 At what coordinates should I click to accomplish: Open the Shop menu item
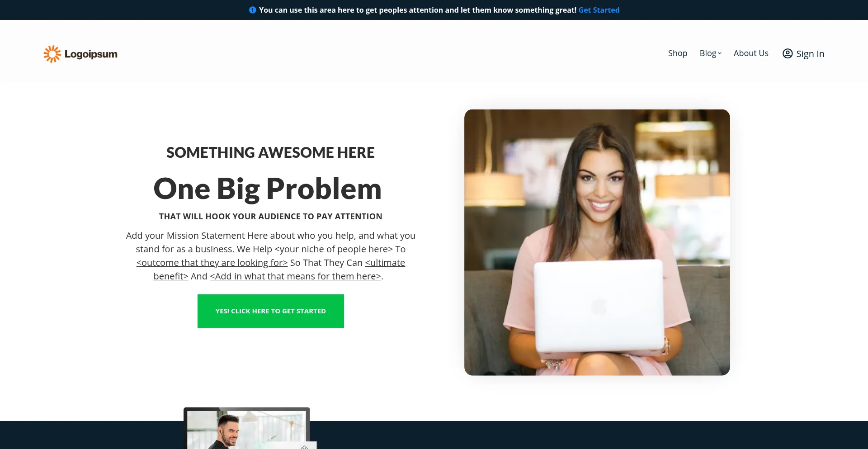(677, 53)
